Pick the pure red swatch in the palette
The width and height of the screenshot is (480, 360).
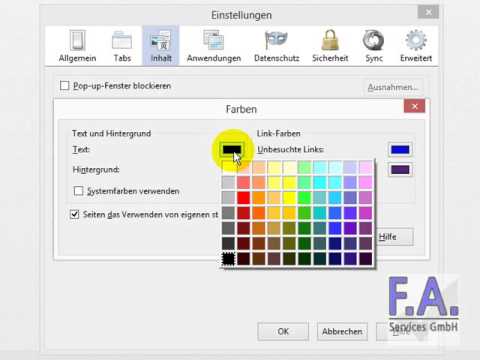244,198
